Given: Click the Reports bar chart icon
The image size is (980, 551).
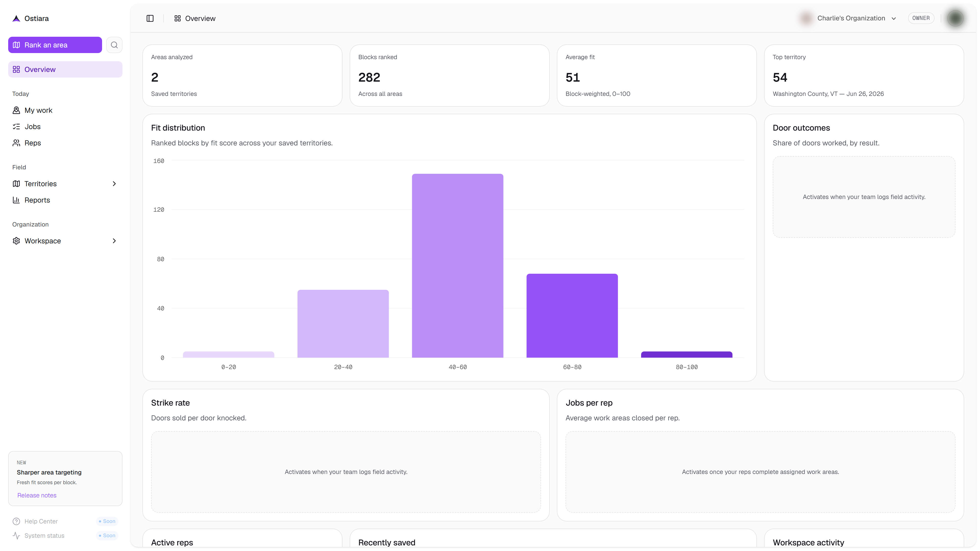Looking at the screenshot, I should [16, 200].
